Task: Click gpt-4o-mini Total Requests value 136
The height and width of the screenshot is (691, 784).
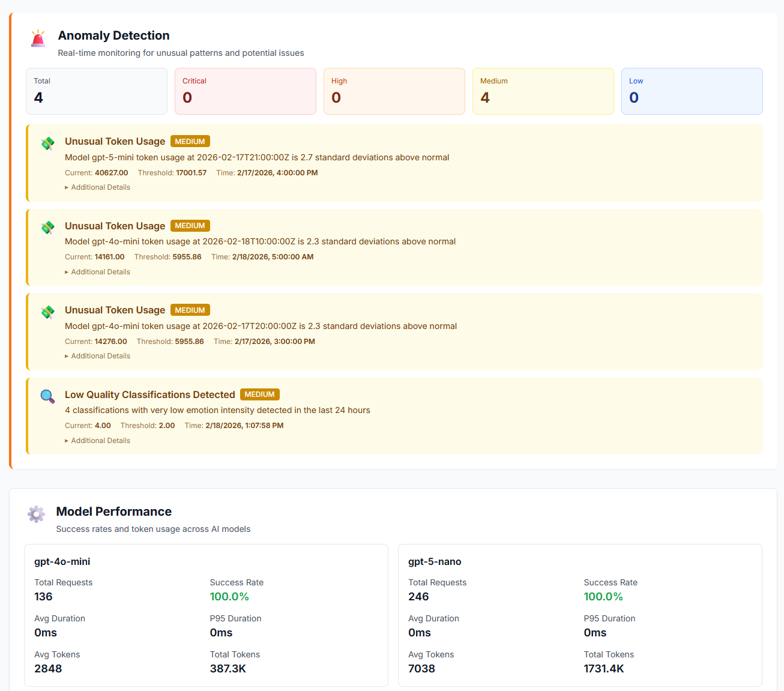Action: 43,597
